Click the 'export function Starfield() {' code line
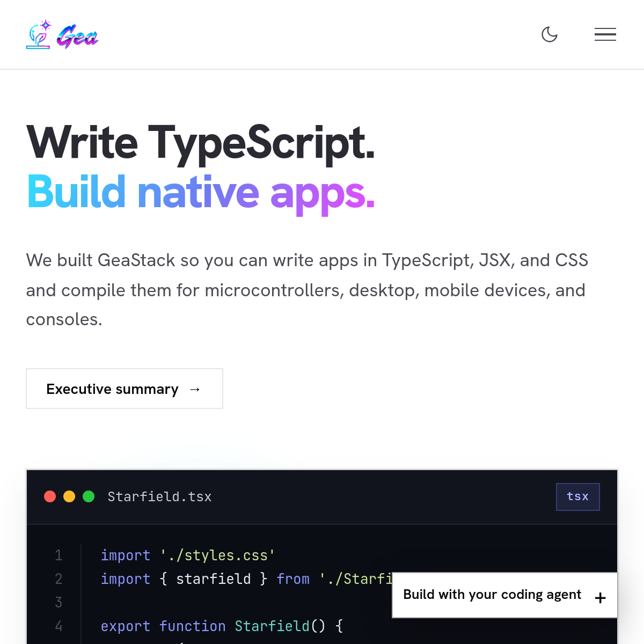Screen dimensions: 644x644 point(222,626)
